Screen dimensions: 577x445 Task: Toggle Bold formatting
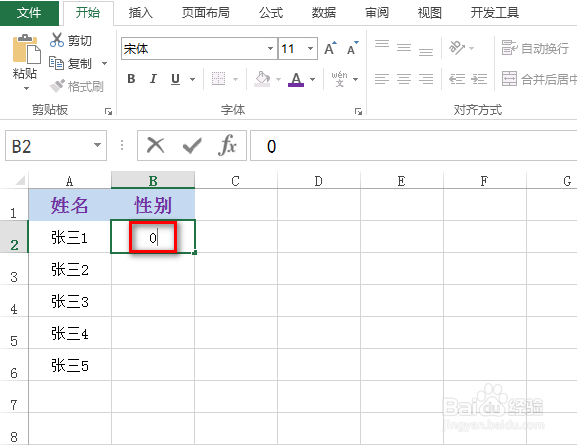pyautogui.click(x=131, y=79)
